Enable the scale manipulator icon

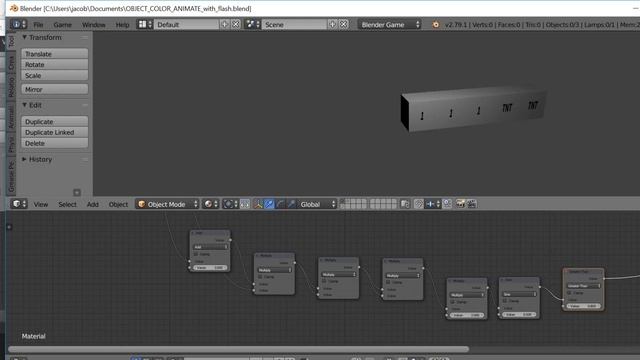tap(291, 204)
